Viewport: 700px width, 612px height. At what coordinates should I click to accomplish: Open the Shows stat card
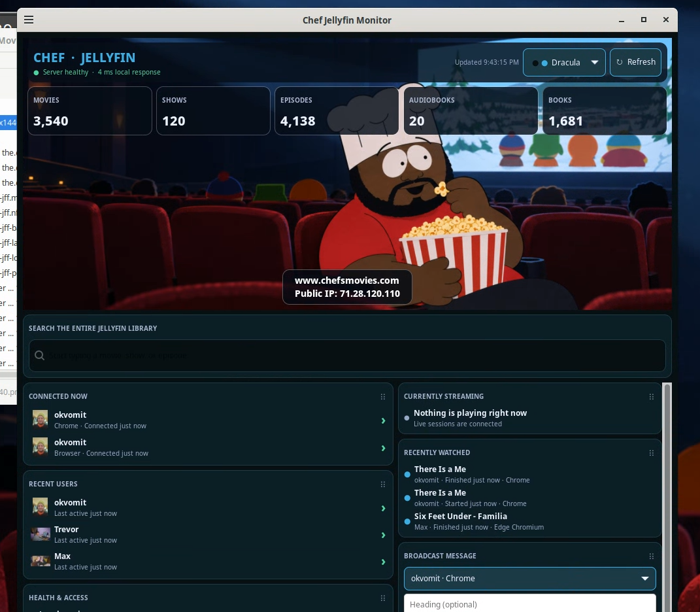pos(213,110)
